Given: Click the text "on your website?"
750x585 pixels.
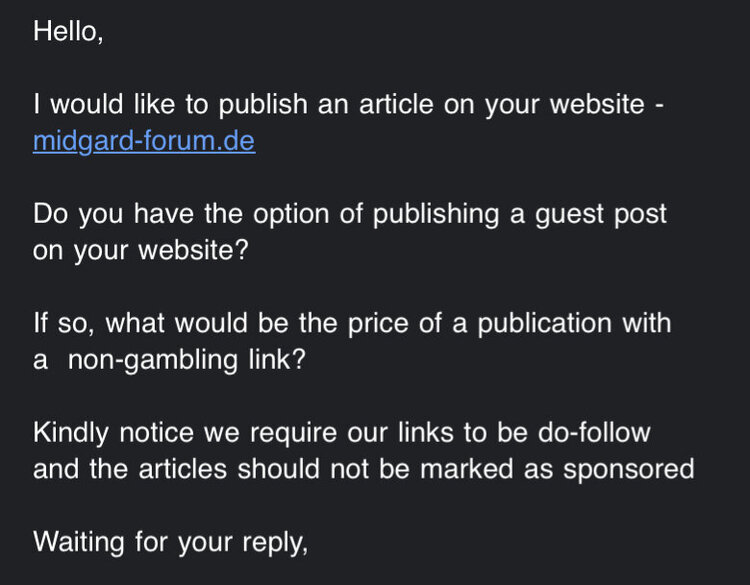Looking at the screenshot, I should (140, 250).
